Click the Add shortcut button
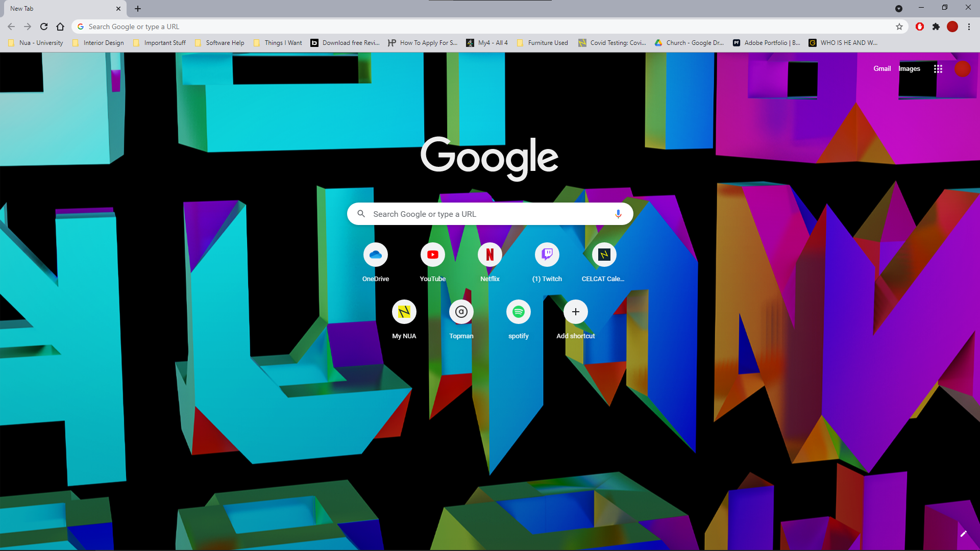This screenshot has height=551, width=980. [576, 320]
